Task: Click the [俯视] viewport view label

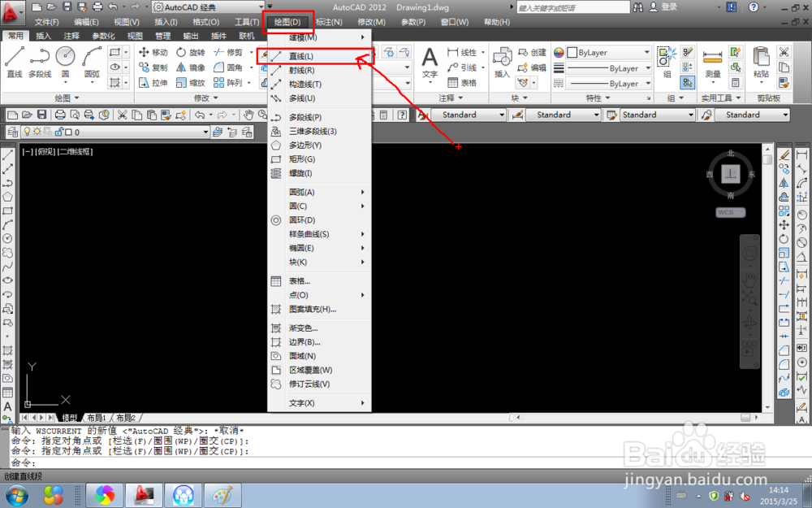Action: coord(45,151)
